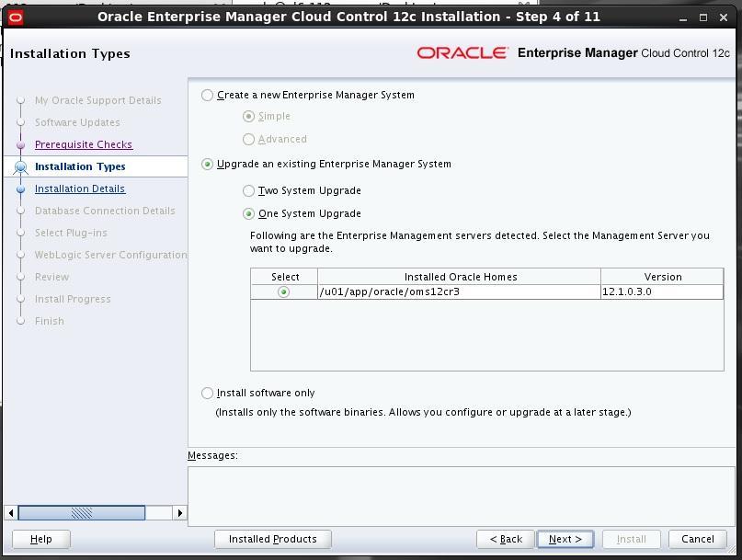Close the installer window

[x=724, y=18]
